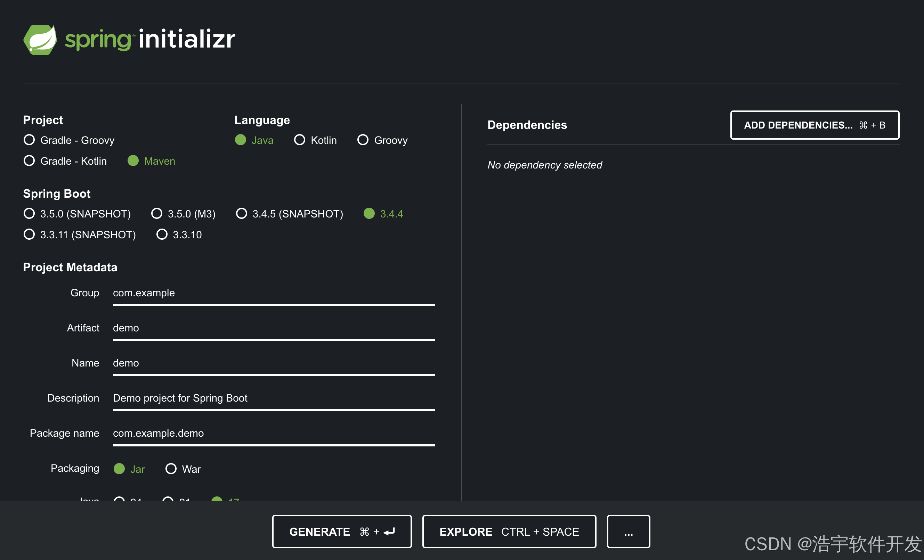Edit the Description field
The height and width of the screenshot is (560, 924).
(274, 398)
